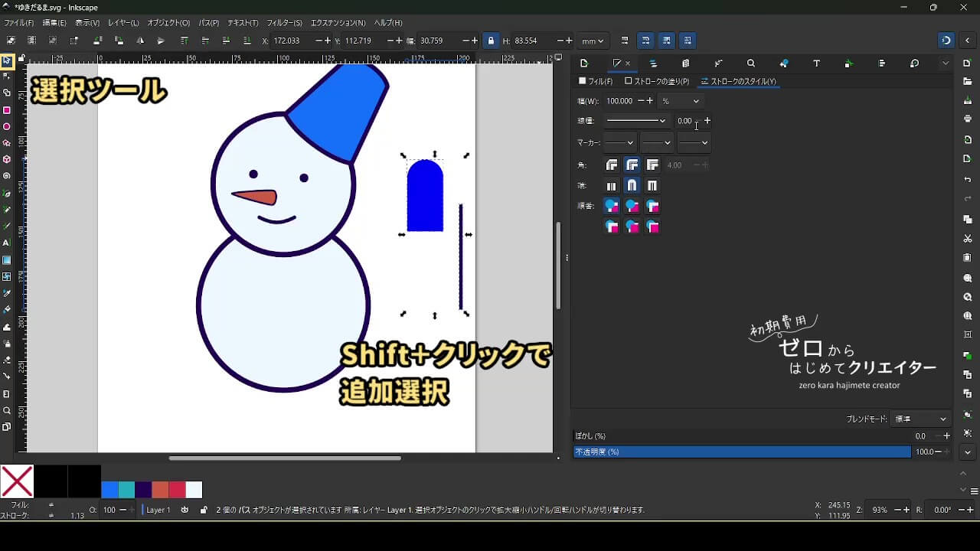This screenshot has width=980, height=551.
Task: Click the stroke width 幅(W) input field
Action: (x=619, y=101)
